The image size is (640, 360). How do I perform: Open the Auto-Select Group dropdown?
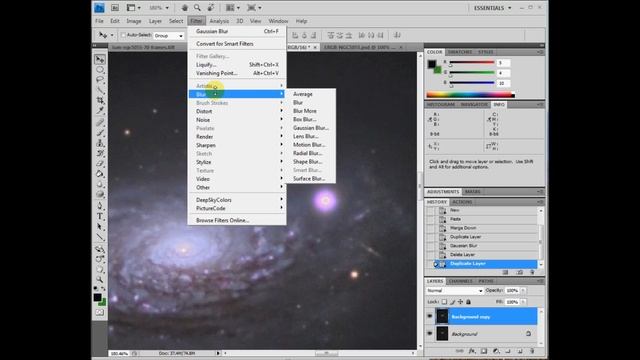169,36
